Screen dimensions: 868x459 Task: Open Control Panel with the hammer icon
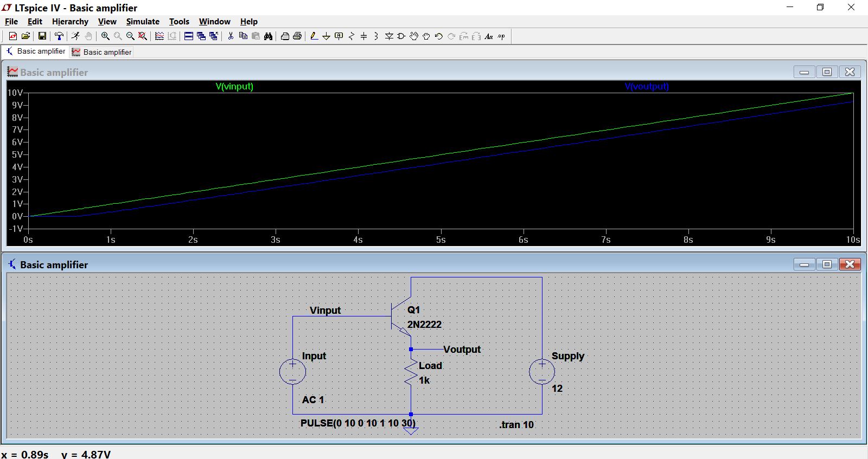59,36
